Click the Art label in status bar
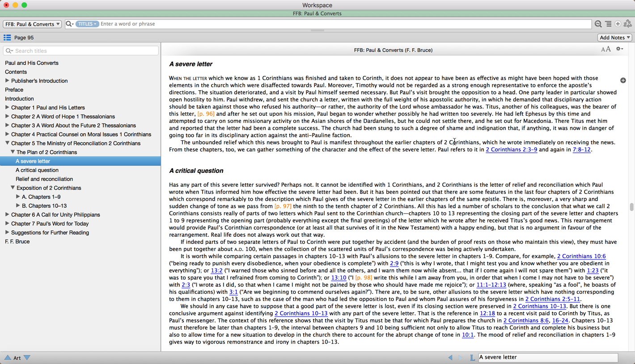The height and width of the screenshot is (364, 635). pyautogui.click(x=17, y=358)
